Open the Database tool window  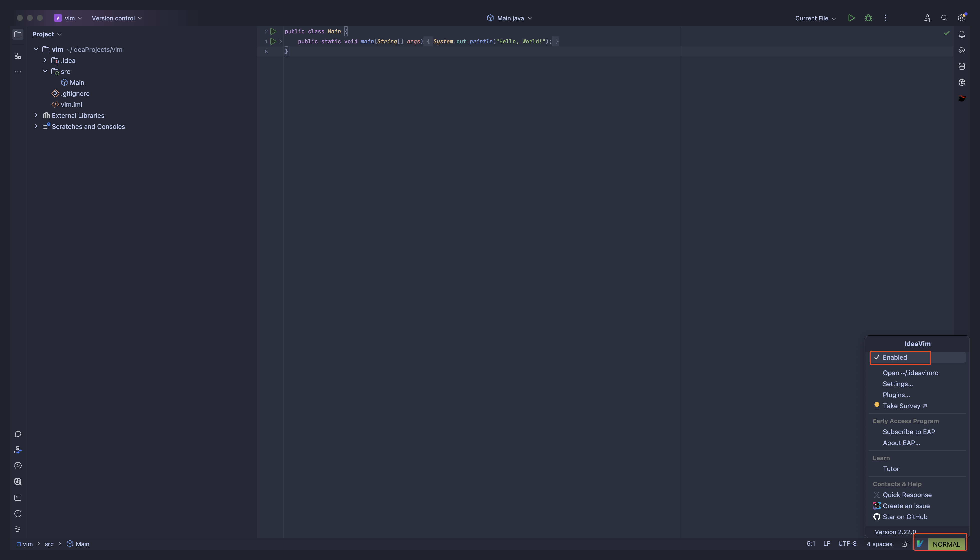(x=961, y=66)
